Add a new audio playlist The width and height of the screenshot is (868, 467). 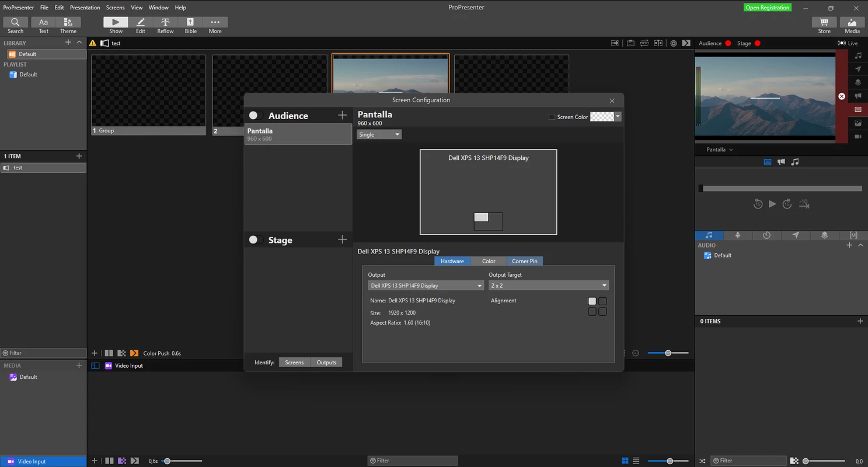pyautogui.click(x=849, y=245)
